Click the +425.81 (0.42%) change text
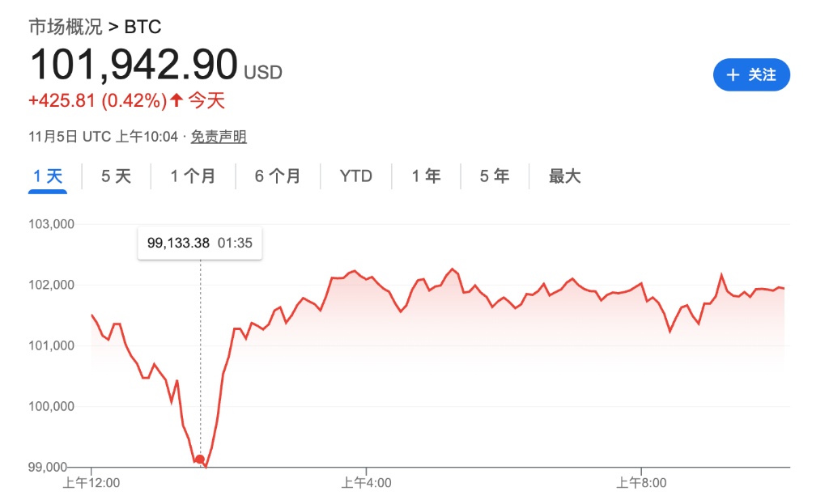The height and width of the screenshot is (504, 829). [97, 101]
